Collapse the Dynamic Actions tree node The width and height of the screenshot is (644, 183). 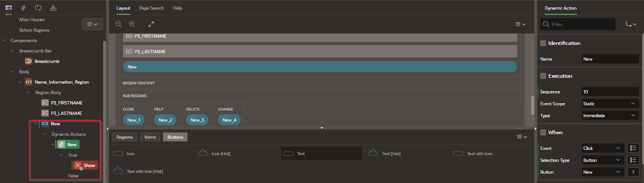click(x=45, y=134)
